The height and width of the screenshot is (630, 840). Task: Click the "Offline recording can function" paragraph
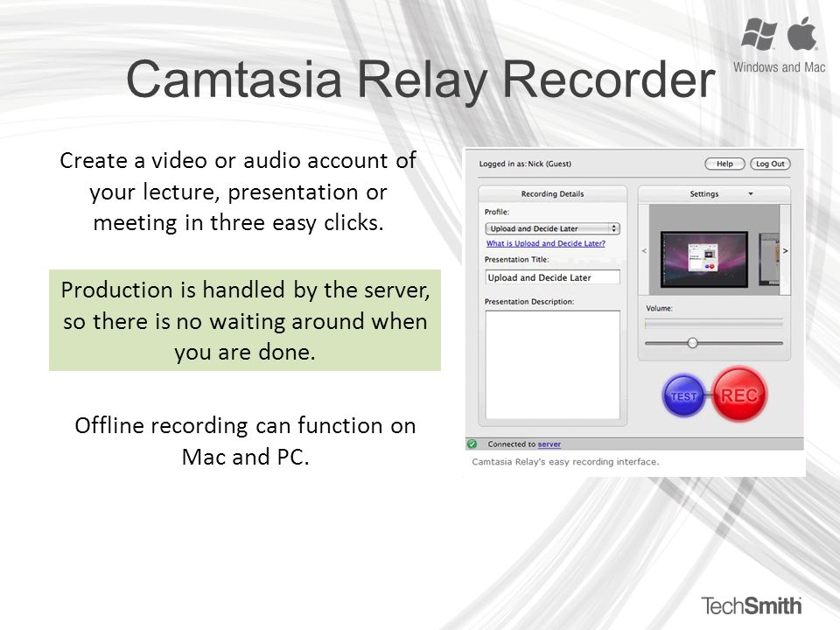click(245, 441)
